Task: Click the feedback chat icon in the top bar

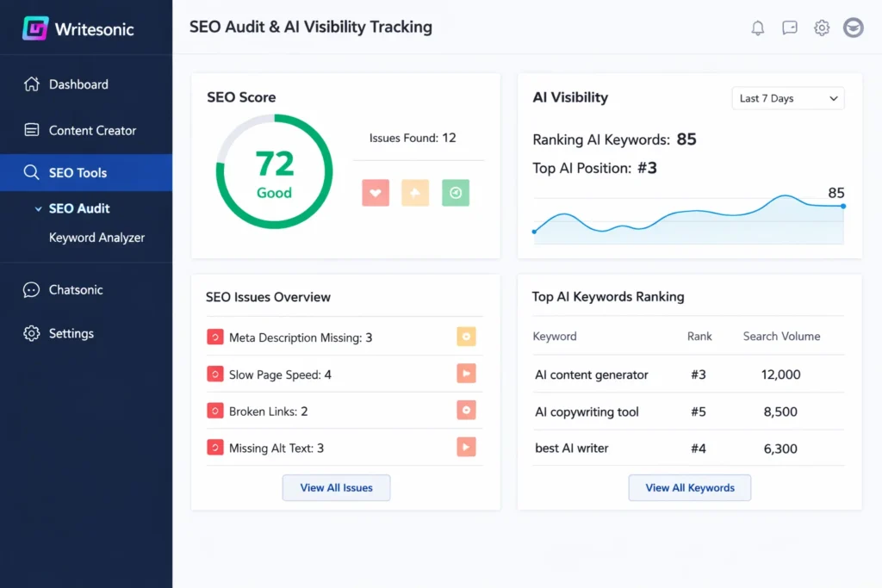Action: (790, 28)
